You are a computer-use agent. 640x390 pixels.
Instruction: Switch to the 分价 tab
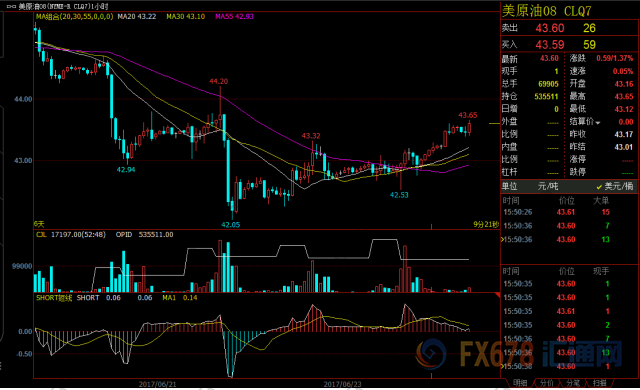coord(546,383)
